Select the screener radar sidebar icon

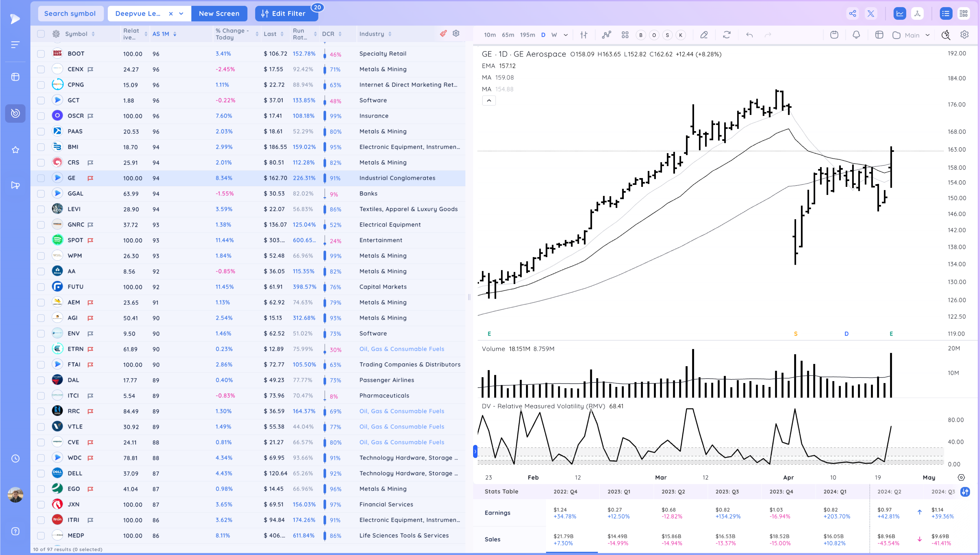click(15, 113)
